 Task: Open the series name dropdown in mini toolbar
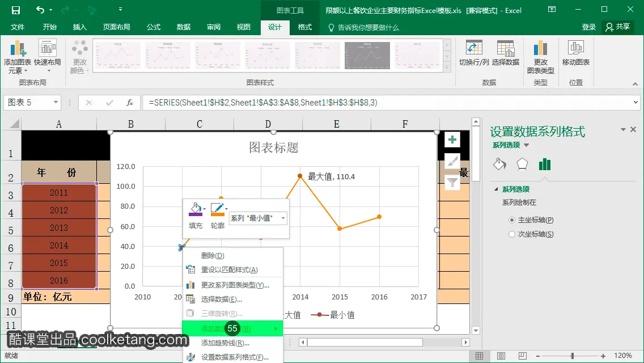coord(283,218)
